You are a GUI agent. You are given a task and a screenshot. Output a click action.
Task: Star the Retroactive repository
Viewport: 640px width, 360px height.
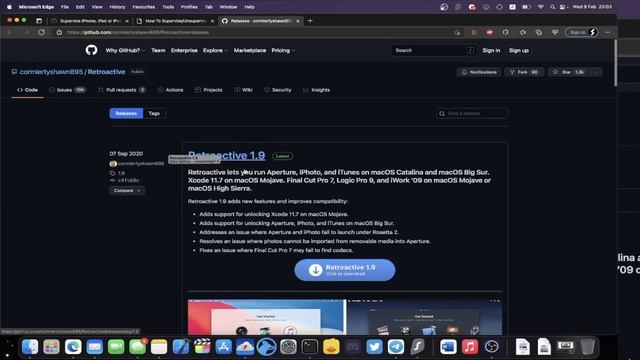570,72
